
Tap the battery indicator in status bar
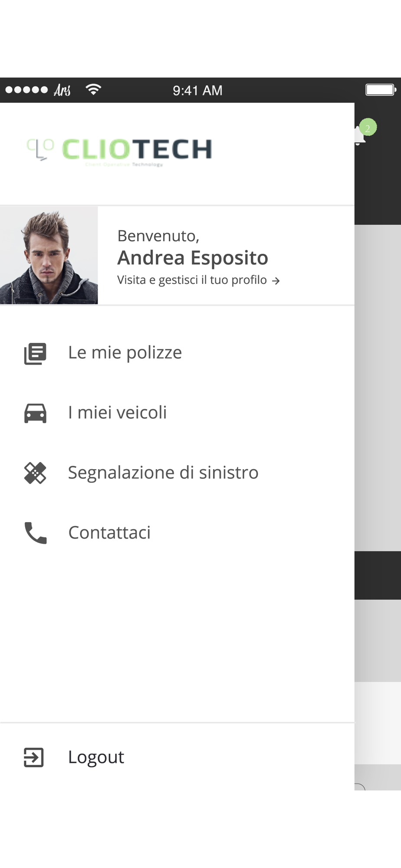pyautogui.click(x=381, y=90)
